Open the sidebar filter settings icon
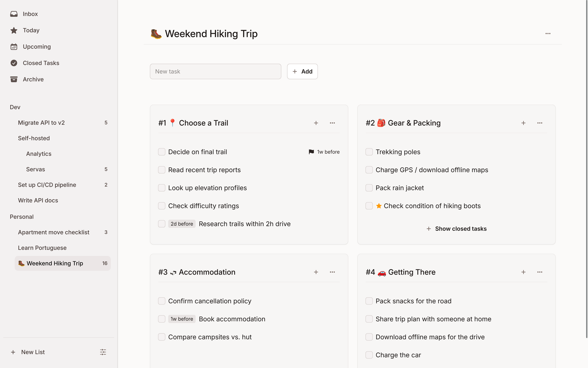588x368 pixels. [103, 352]
